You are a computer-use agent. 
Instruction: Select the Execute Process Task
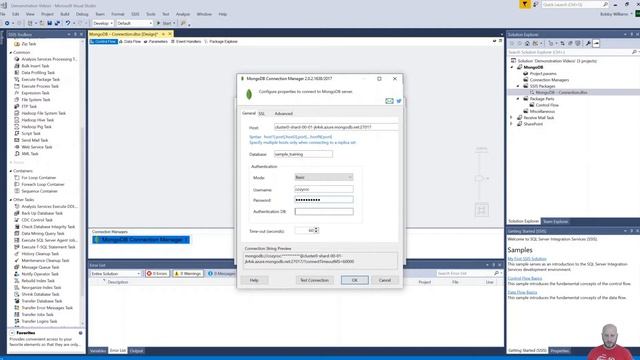tap(40, 86)
